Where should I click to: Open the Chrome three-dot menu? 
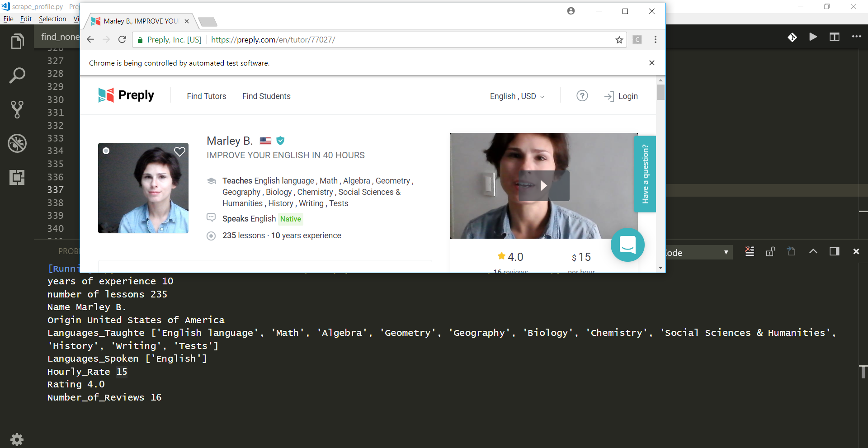coord(656,40)
